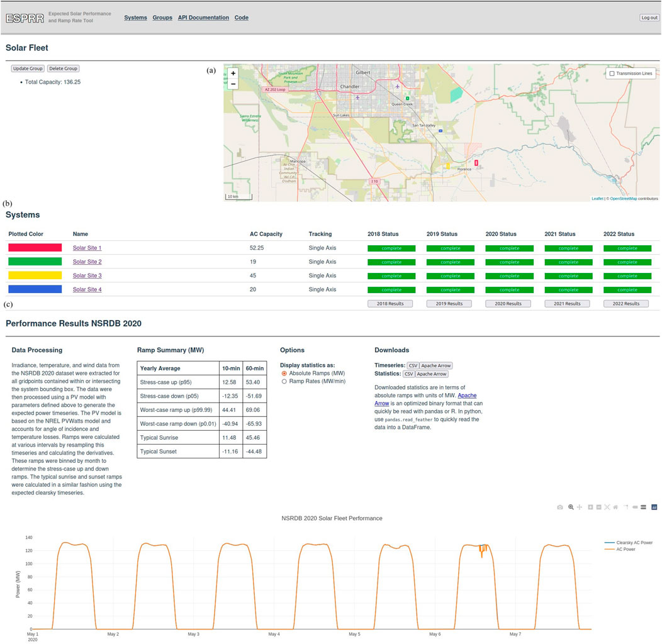The width and height of the screenshot is (662, 644).
Task: Open the Groups nav link
Action: click(x=162, y=18)
